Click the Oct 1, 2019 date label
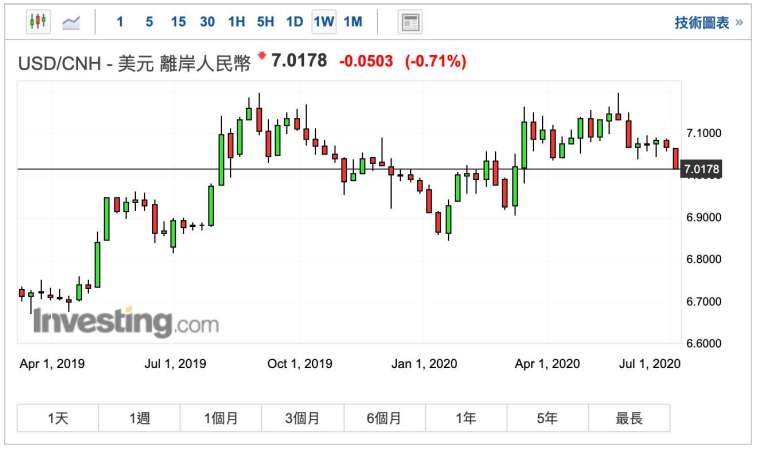 [x=300, y=364]
